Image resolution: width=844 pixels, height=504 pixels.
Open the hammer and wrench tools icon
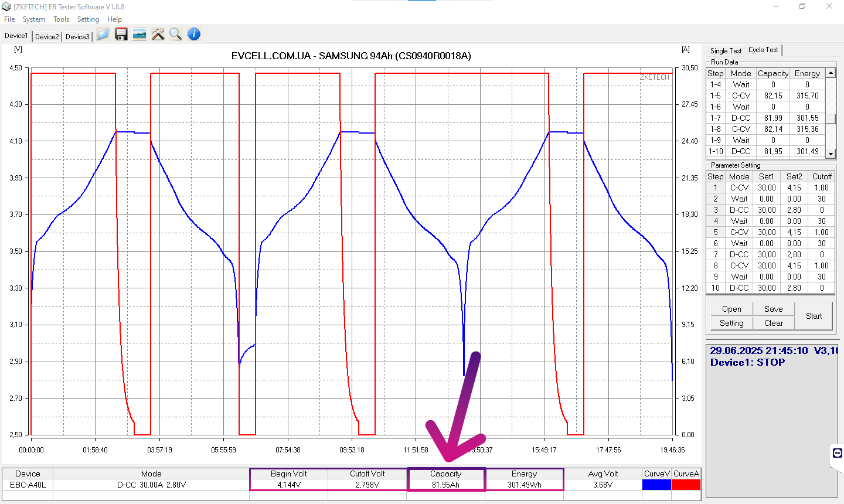point(158,34)
